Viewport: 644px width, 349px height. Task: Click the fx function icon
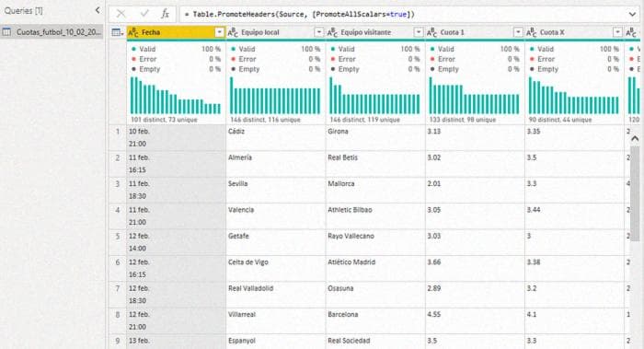[x=165, y=14]
